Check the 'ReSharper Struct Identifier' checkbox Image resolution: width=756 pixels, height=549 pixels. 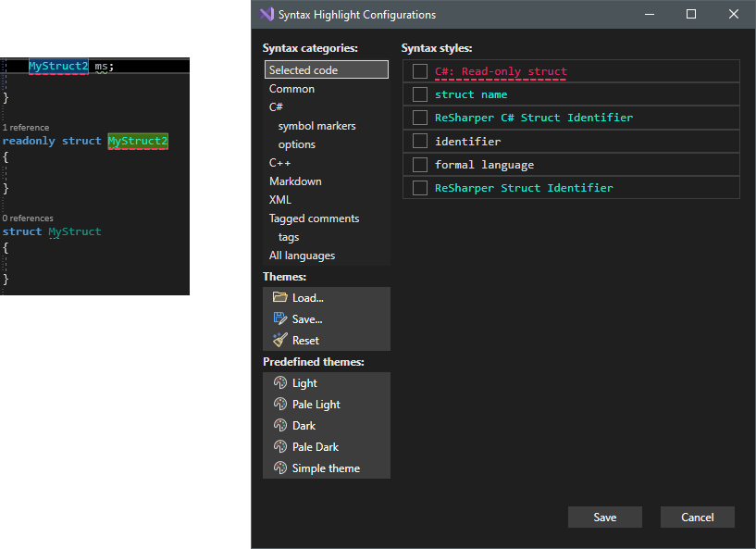(419, 187)
